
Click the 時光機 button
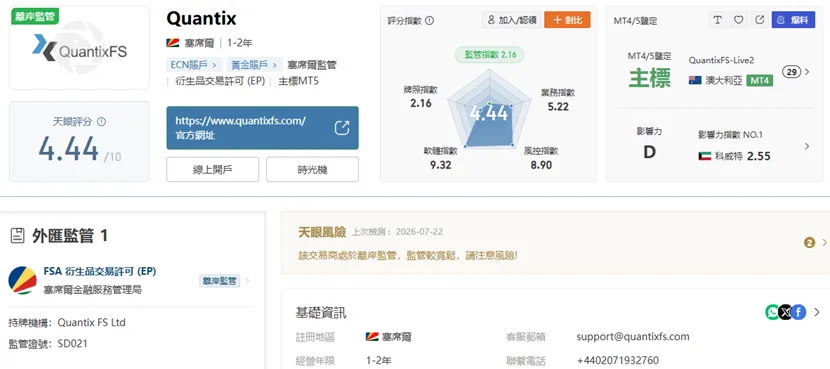tap(312, 169)
